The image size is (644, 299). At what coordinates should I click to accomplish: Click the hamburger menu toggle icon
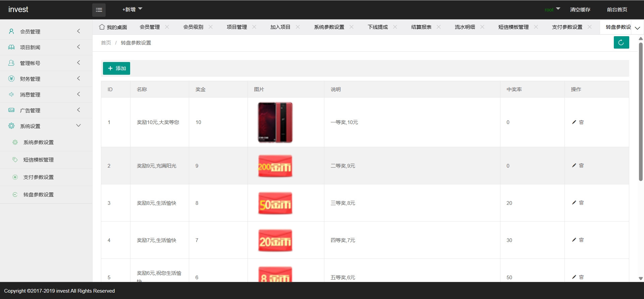[x=99, y=10]
